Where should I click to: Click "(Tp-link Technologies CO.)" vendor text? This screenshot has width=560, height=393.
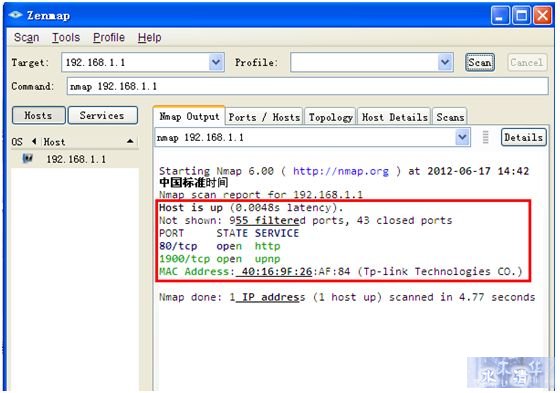tap(440, 272)
